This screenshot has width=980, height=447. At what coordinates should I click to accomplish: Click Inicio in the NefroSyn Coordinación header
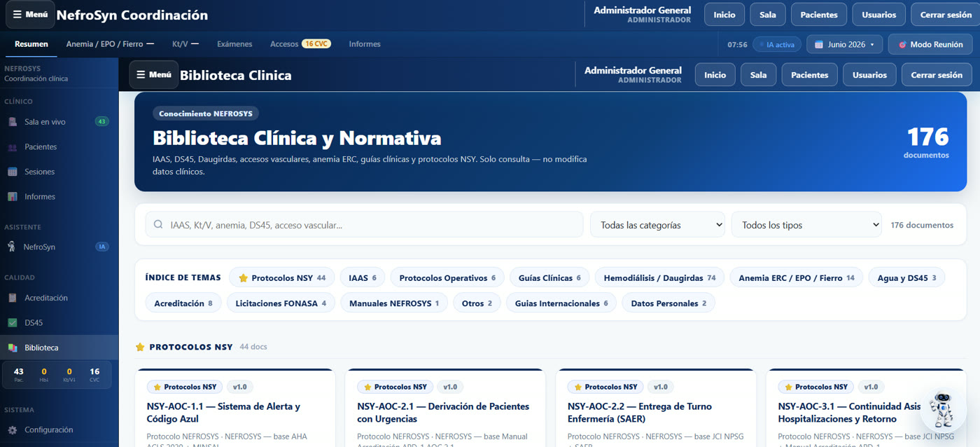pyautogui.click(x=724, y=15)
